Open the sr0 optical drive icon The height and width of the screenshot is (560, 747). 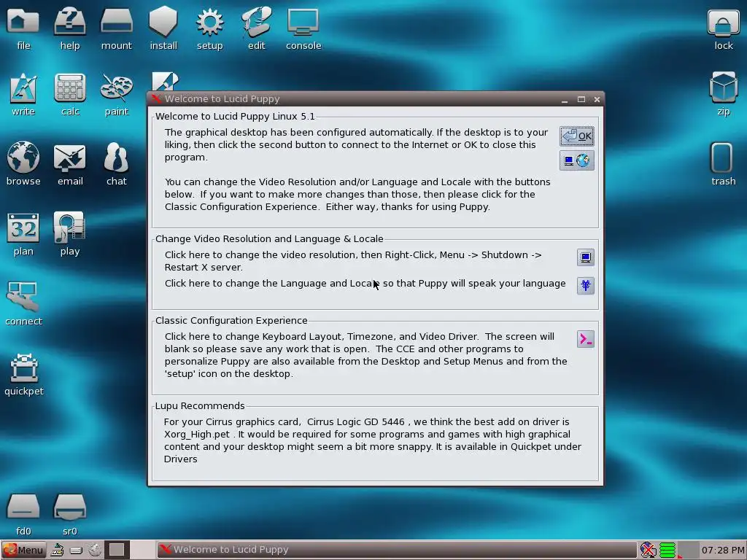[69, 514]
